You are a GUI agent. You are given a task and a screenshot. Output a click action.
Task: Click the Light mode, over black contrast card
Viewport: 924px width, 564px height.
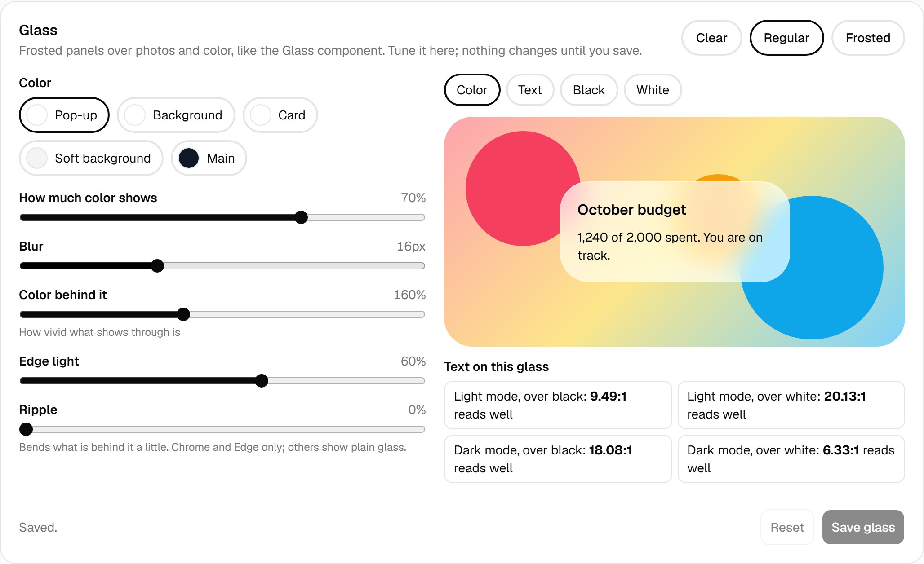558,405
